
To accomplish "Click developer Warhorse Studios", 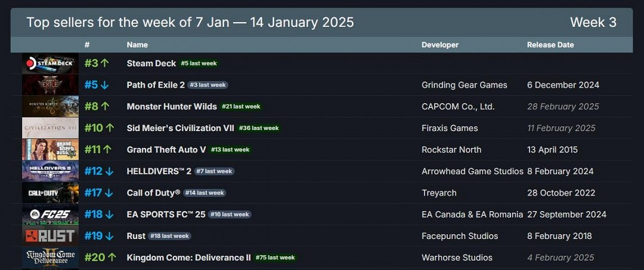I will pyautogui.click(x=457, y=257).
